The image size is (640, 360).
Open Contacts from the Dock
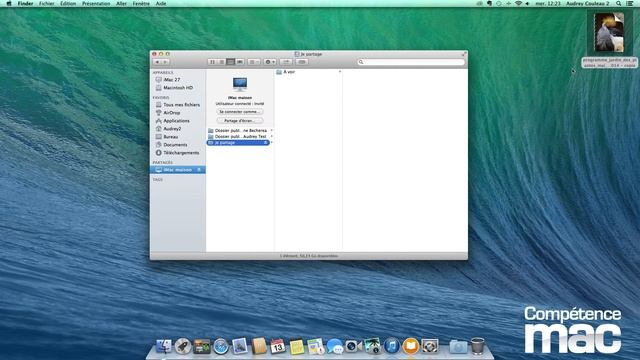click(x=259, y=346)
